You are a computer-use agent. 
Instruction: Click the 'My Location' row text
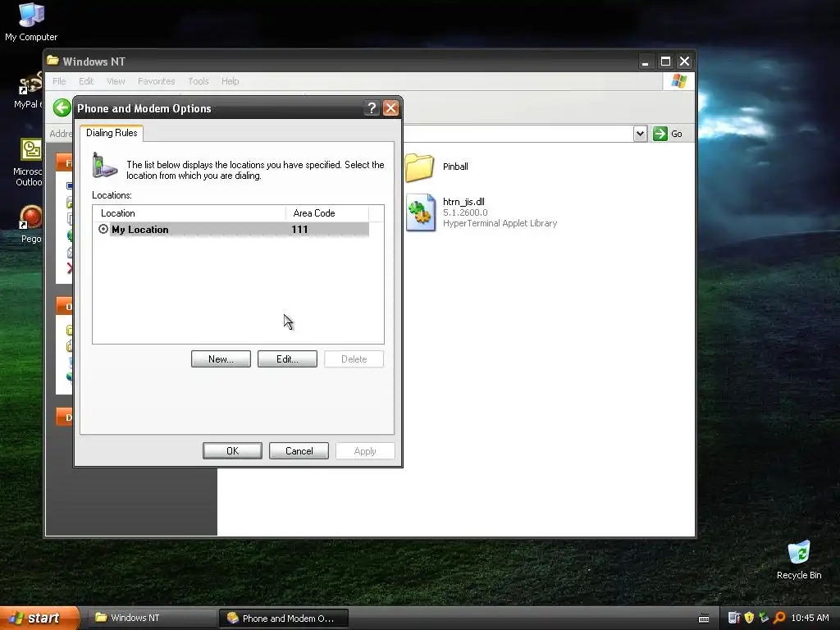click(139, 230)
